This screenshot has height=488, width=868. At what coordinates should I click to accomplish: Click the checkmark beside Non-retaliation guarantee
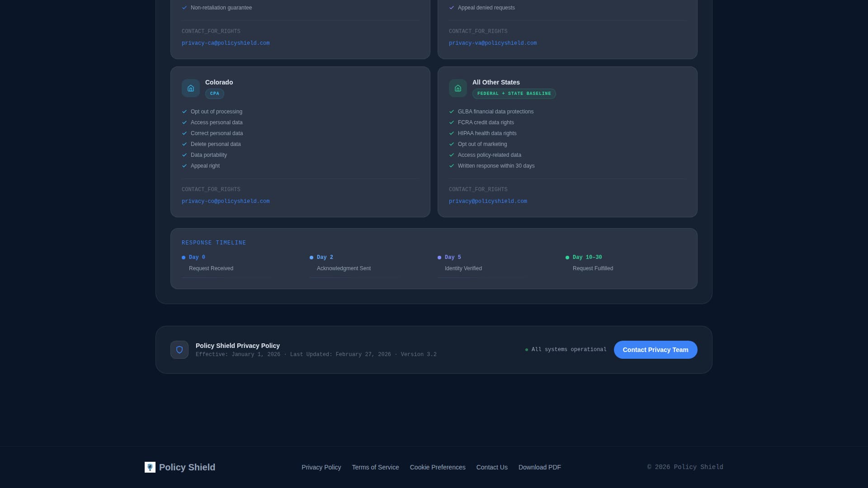184,7
